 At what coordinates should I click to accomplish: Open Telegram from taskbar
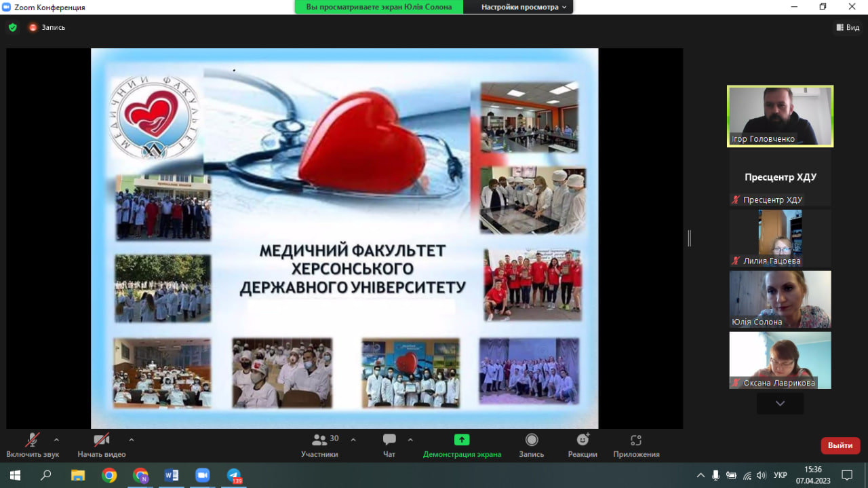pos(234,475)
